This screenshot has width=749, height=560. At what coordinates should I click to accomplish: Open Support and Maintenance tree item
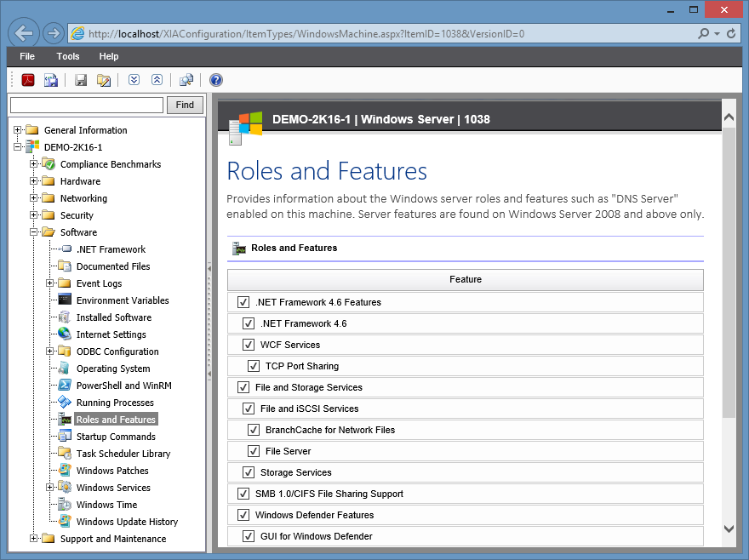coord(113,539)
